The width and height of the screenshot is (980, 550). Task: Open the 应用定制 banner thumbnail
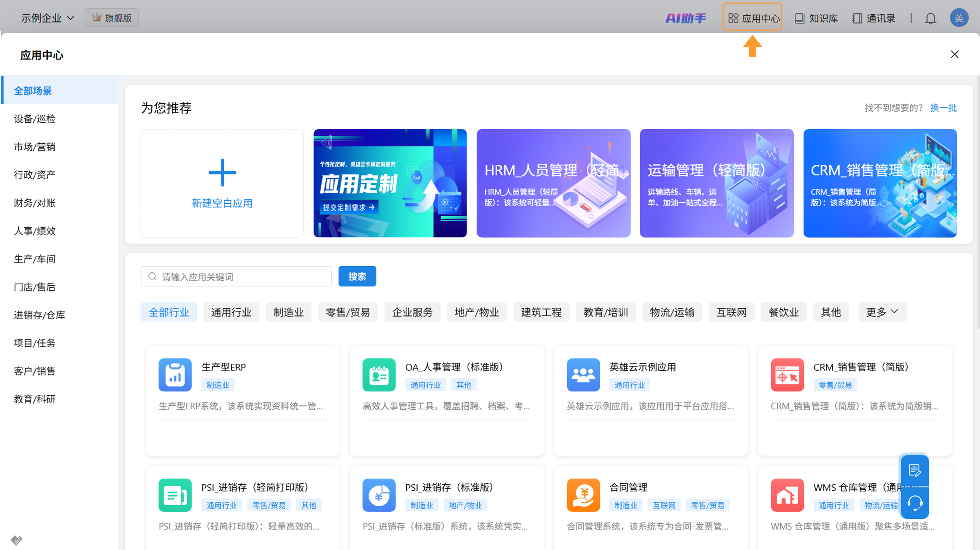[390, 183]
